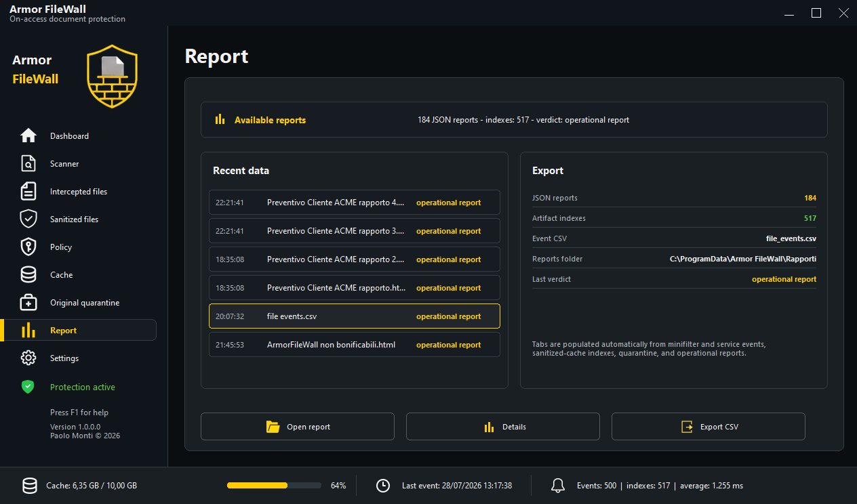The height and width of the screenshot is (504, 857).
Task: Click the 517 Artifact indexes value
Action: point(810,218)
